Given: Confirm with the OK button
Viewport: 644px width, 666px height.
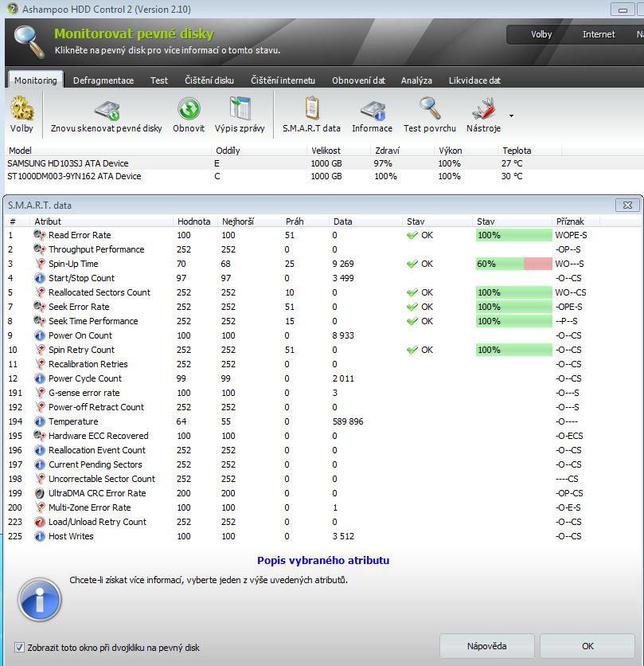Looking at the screenshot, I should [587, 646].
